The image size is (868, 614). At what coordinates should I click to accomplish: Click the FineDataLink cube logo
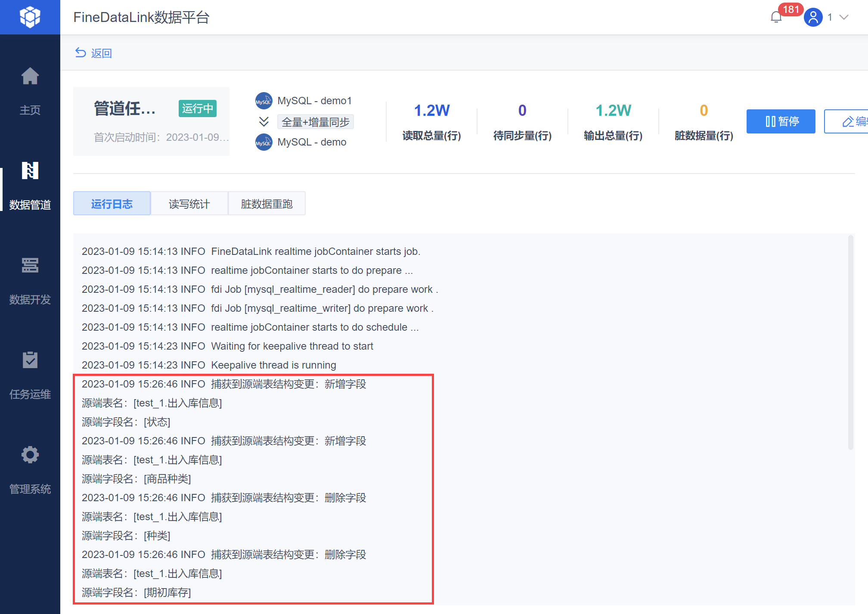pyautogui.click(x=30, y=17)
